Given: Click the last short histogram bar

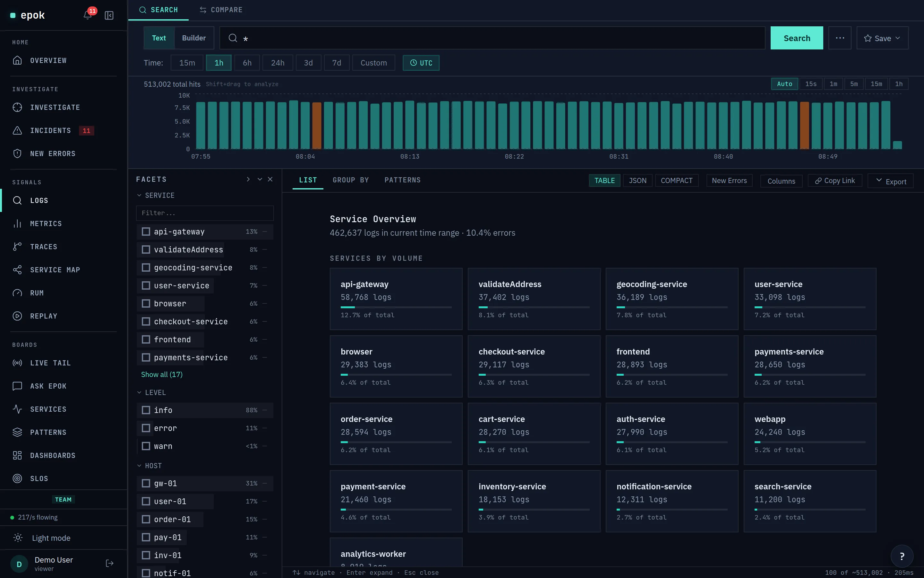Looking at the screenshot, I should point(897,145).
